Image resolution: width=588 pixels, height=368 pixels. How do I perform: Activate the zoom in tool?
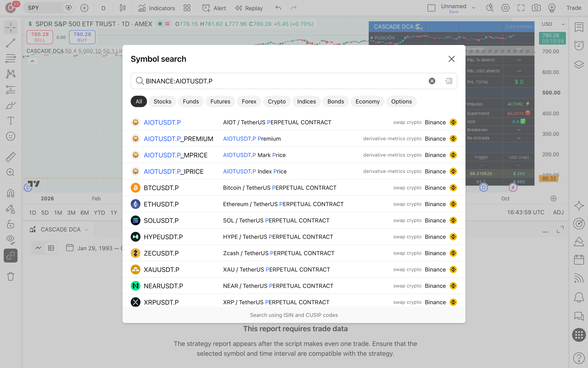(11, 172)
